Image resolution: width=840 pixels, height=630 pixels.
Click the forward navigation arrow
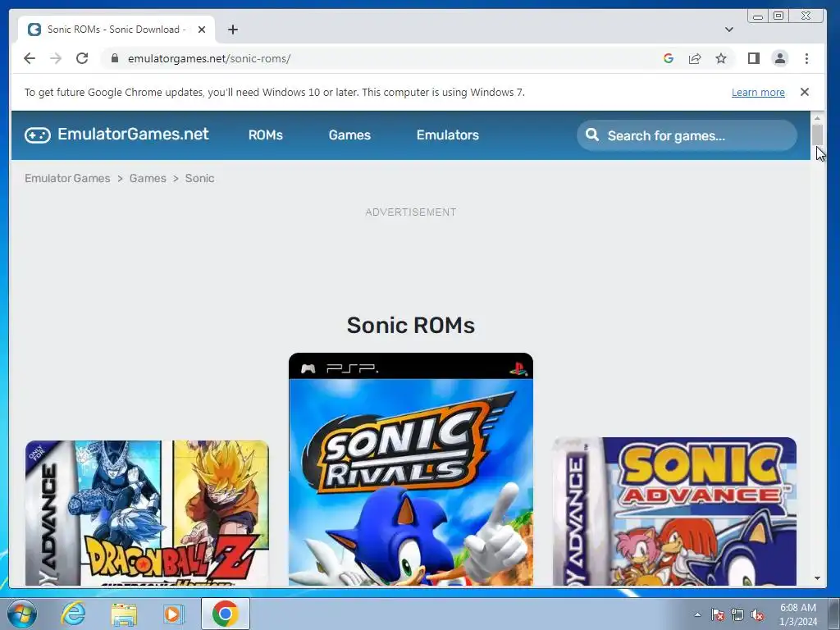[x=56, y=58]
